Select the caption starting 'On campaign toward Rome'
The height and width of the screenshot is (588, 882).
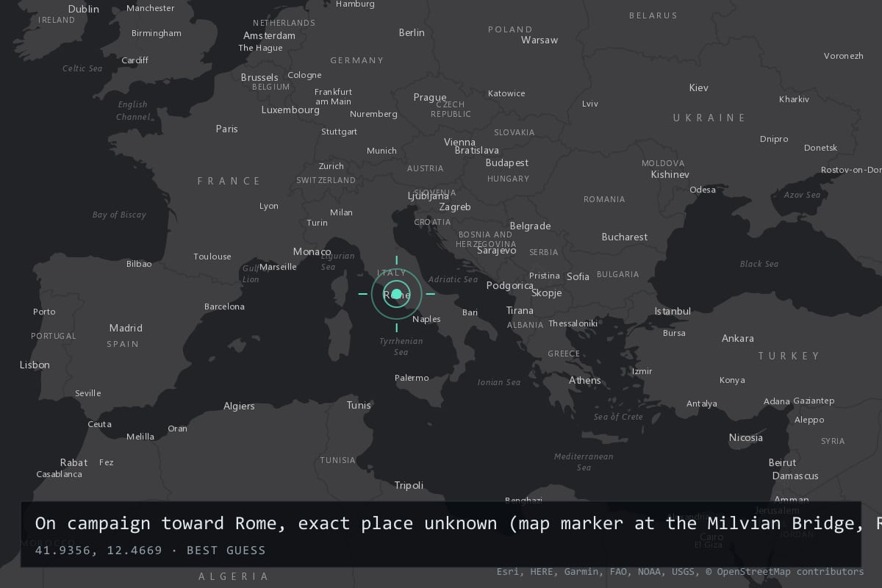pos(459,523)
